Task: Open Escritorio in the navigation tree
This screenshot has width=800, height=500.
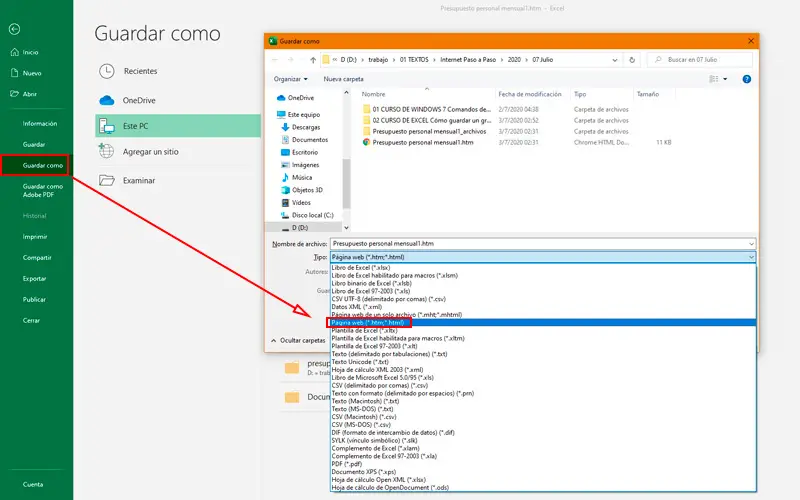Action: (299, 152)
